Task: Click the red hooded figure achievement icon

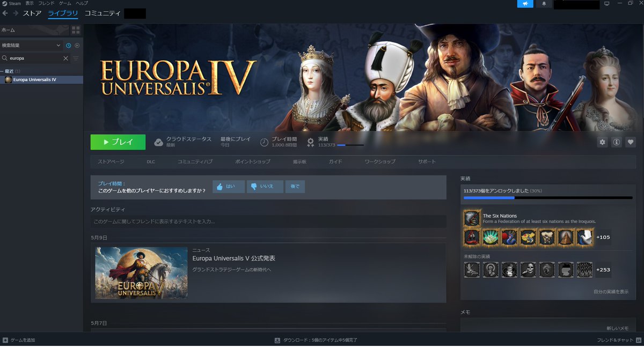Action: point(472,238)
